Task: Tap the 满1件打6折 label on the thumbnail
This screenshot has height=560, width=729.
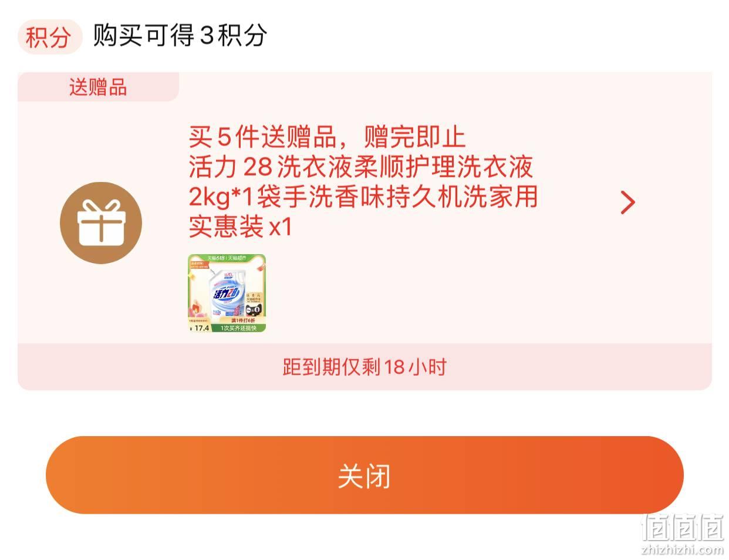Action: pos(244,321)
